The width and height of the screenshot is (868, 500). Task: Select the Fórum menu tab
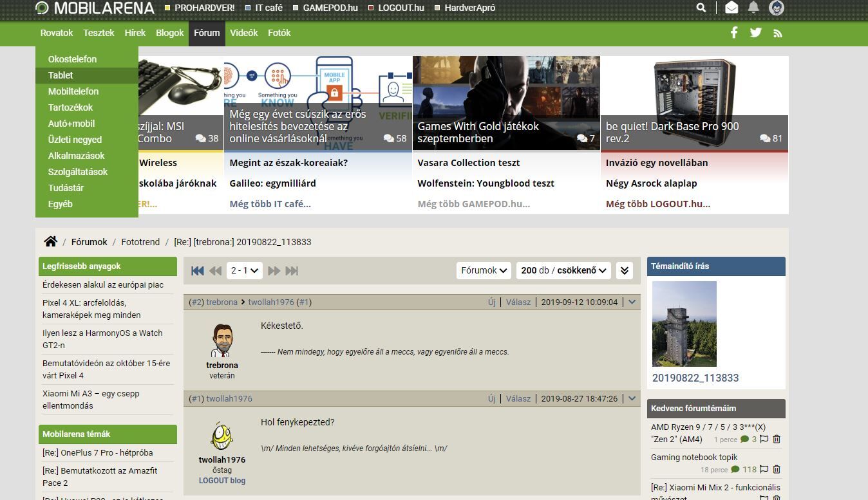(207, 33)
